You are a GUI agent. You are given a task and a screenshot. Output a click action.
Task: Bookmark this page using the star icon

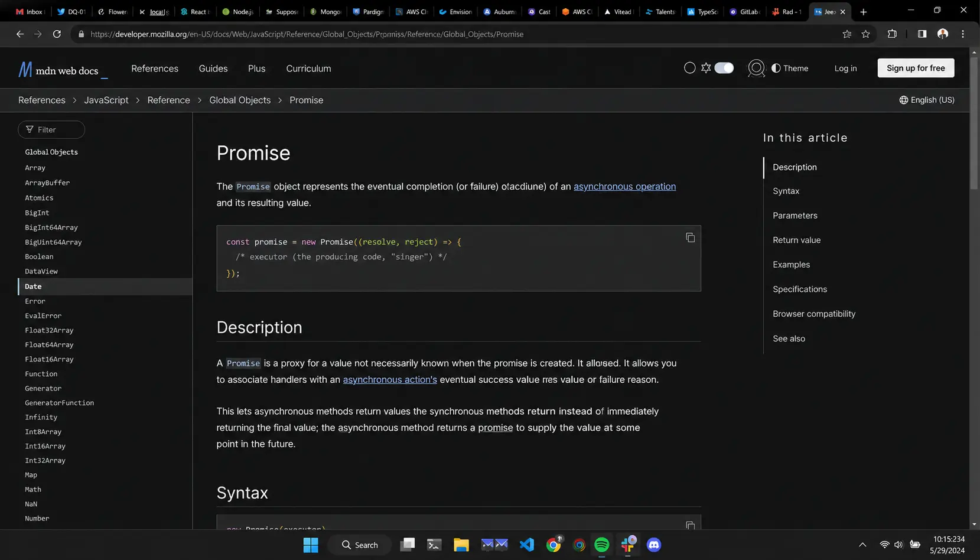[x=865, y=34]
